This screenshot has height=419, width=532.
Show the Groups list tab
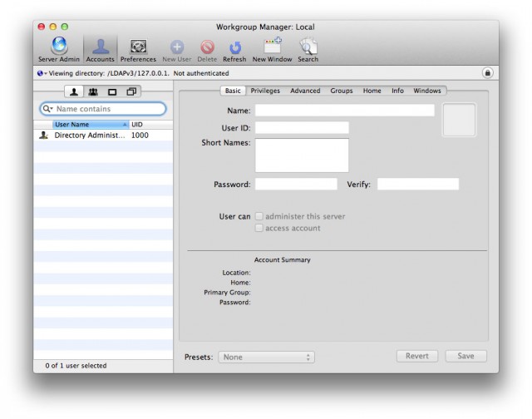point(93,91)
